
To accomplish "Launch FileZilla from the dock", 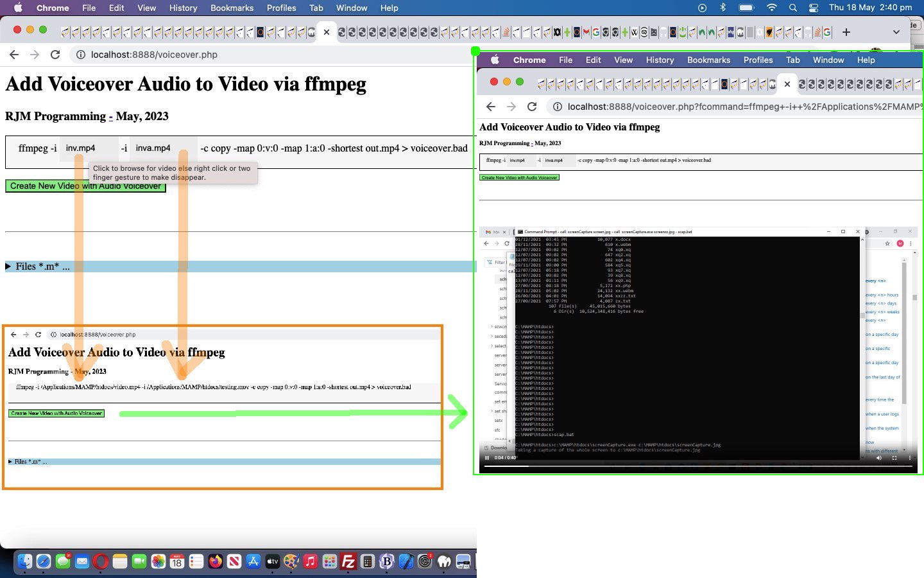I will pyautogui.click(x=348, y=562).
